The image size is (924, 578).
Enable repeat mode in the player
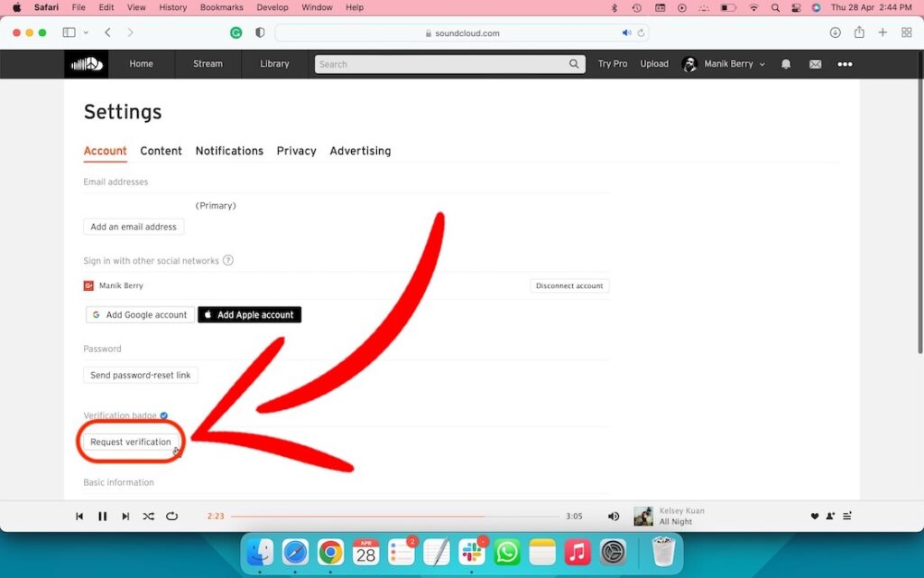coord(171,516)
